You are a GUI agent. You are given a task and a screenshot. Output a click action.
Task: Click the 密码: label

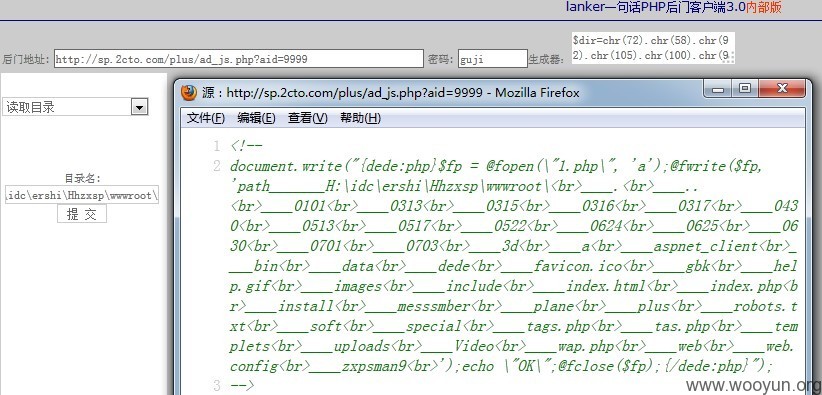point(441,59)
